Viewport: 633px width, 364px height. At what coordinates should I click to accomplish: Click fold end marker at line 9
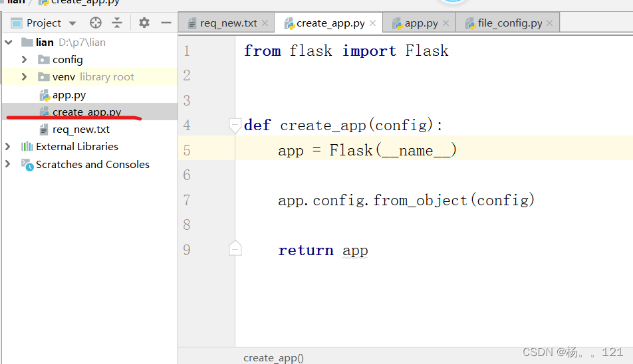[x=235, y=248]
